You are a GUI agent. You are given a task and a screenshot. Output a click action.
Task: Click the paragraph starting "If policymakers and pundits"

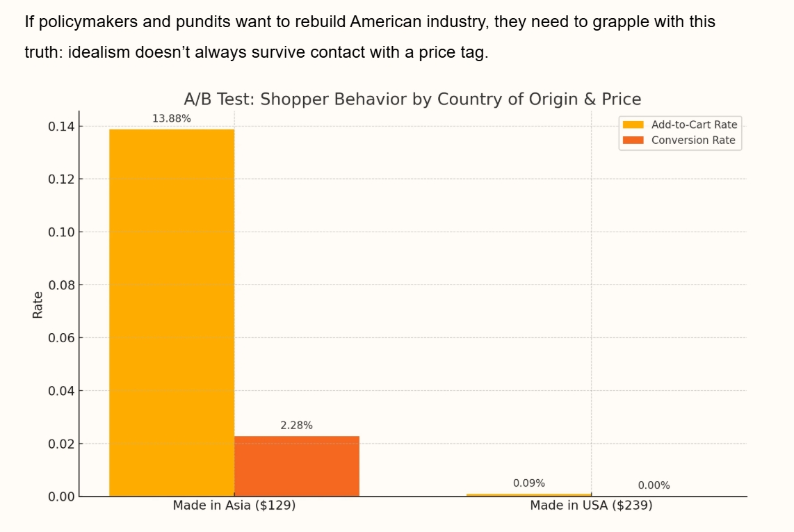pyautogui.click(x=369, y=22)
